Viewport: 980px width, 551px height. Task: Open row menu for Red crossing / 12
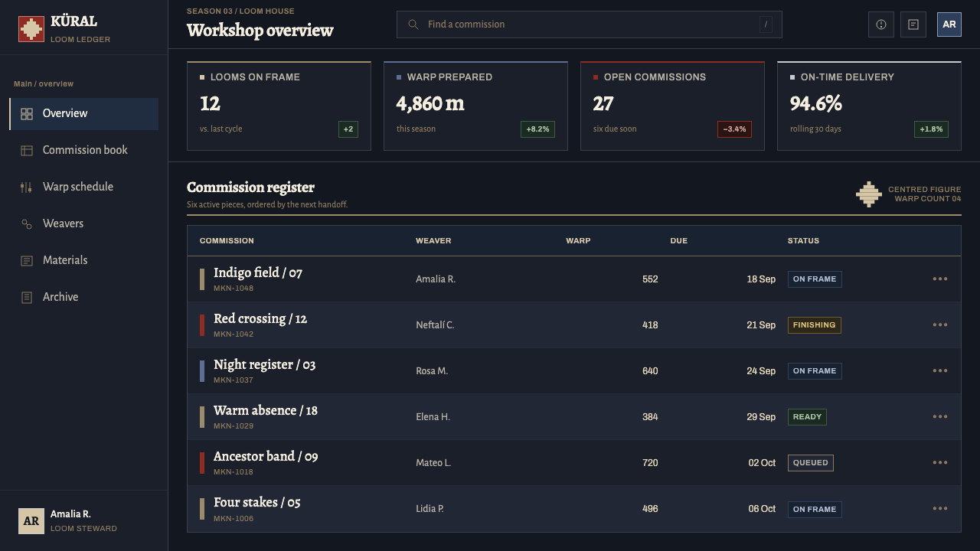pyautogui.click(x=940, y=324)
